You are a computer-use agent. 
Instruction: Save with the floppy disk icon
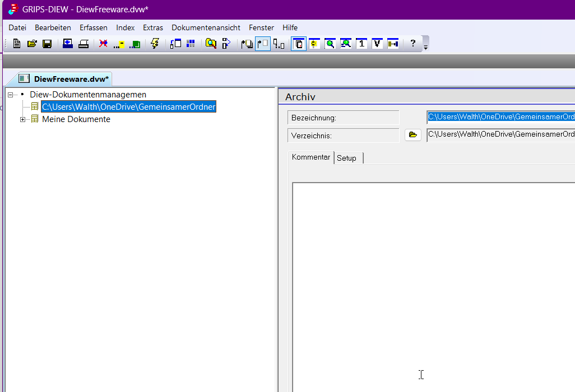pyautogui.click(x=47, y=44)
